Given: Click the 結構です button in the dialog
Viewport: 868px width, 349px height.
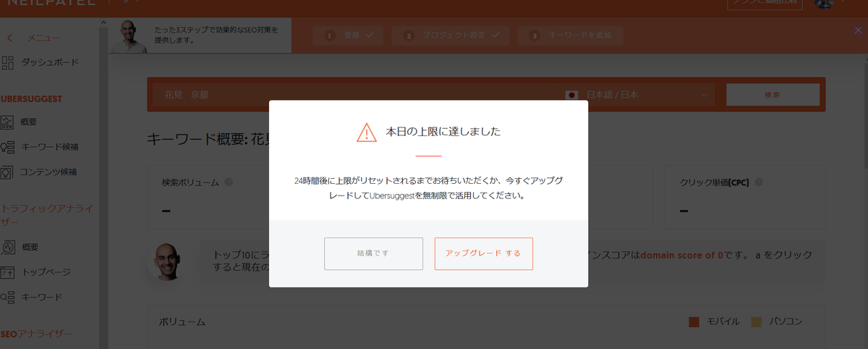Looking at the screenshot, I should [x=373, y=253].
